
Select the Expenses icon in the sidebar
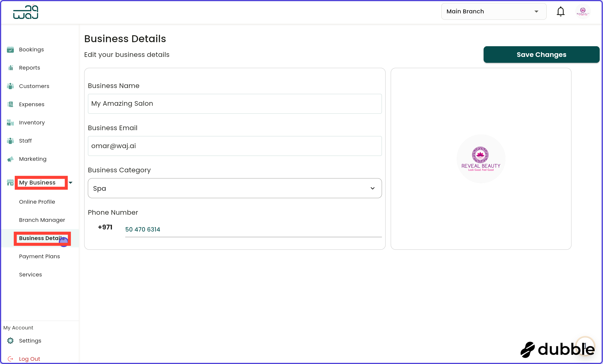pyautogui.click(x=10, y=104)
